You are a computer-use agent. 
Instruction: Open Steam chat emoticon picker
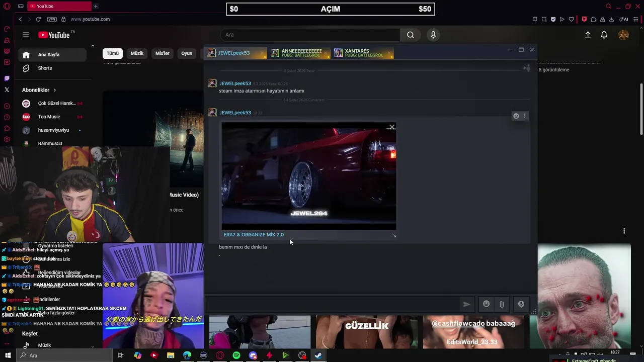coord(486,304)
